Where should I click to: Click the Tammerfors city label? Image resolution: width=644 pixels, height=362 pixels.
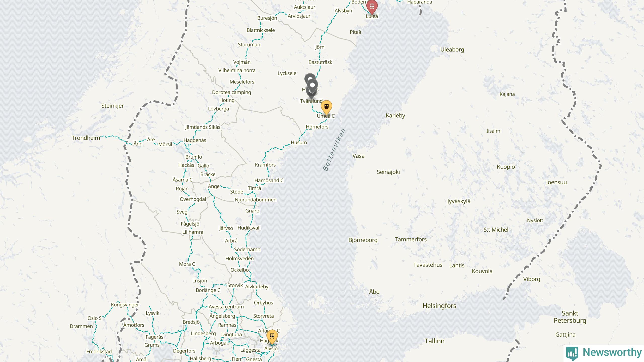point(411,240)
